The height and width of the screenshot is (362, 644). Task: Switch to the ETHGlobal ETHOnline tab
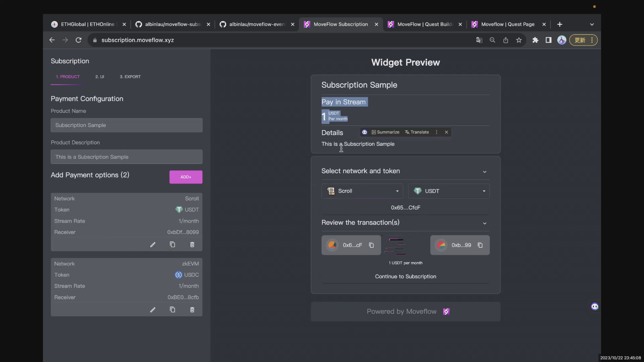[88, 24]
